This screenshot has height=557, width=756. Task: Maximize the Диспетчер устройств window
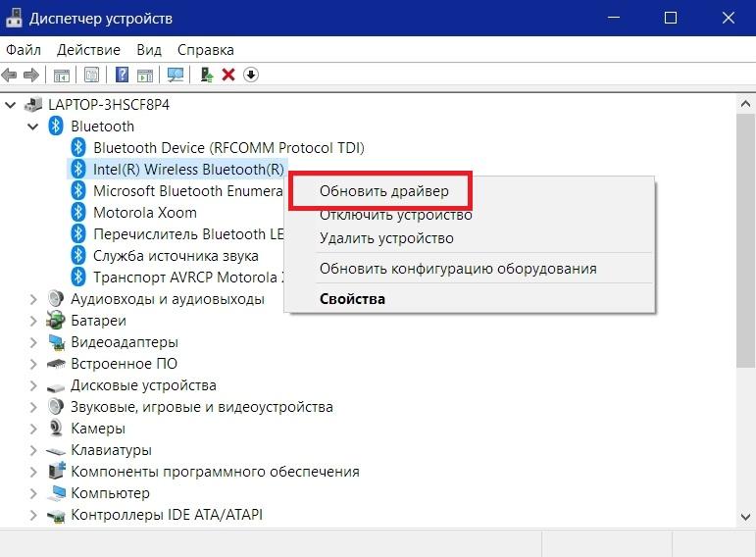pyautogui.click(x=670, y=18)
